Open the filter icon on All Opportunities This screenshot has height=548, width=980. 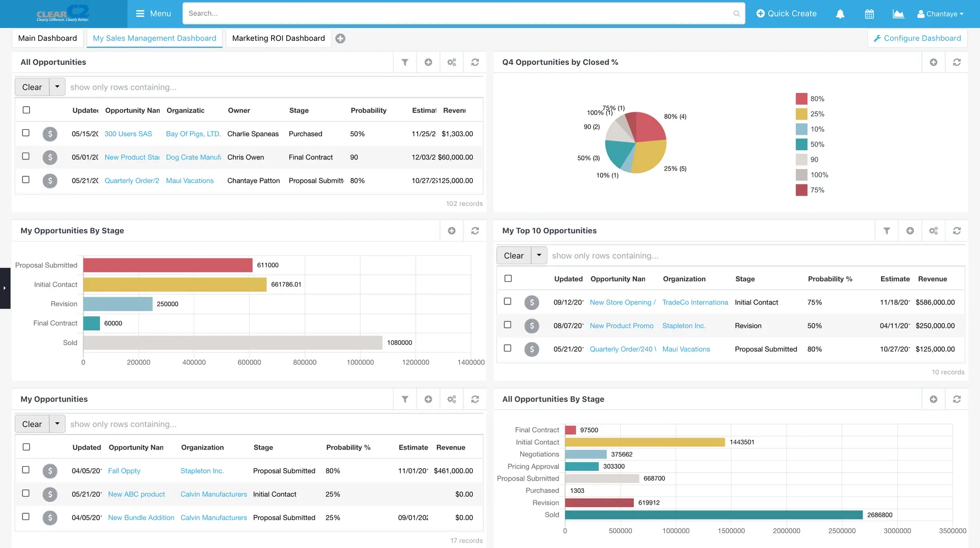click(x=405, y=62)
